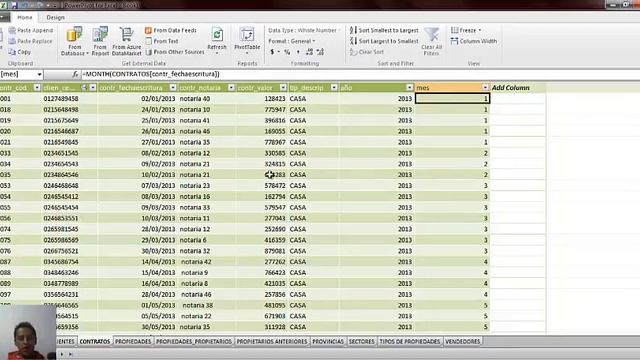
Task: Click the formula bar MONTH expression
Action: [151, 74]
